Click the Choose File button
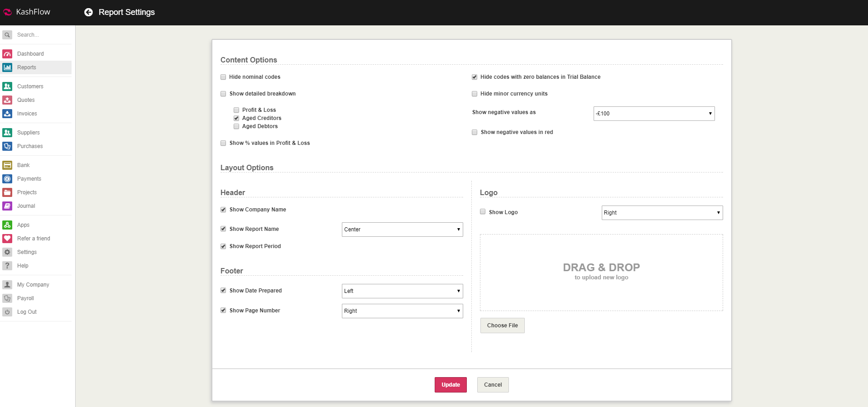The image size is (868, 407). point(502,326)
